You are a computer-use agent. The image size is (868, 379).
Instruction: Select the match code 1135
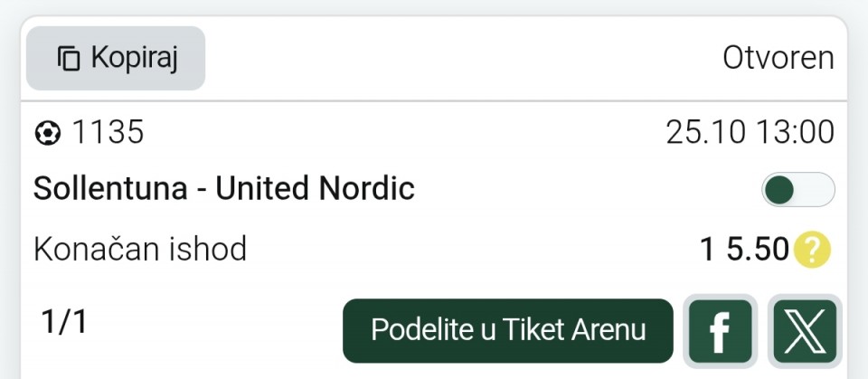108,133
